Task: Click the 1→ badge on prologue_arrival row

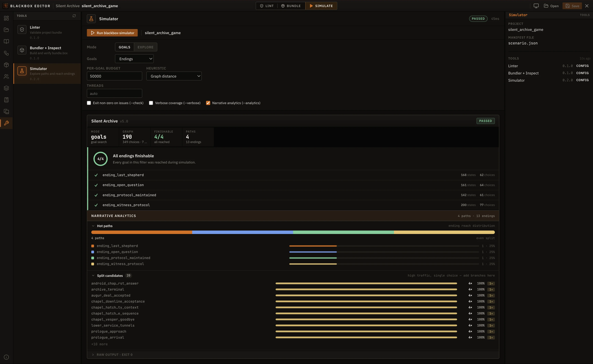Action: (491, 338)
